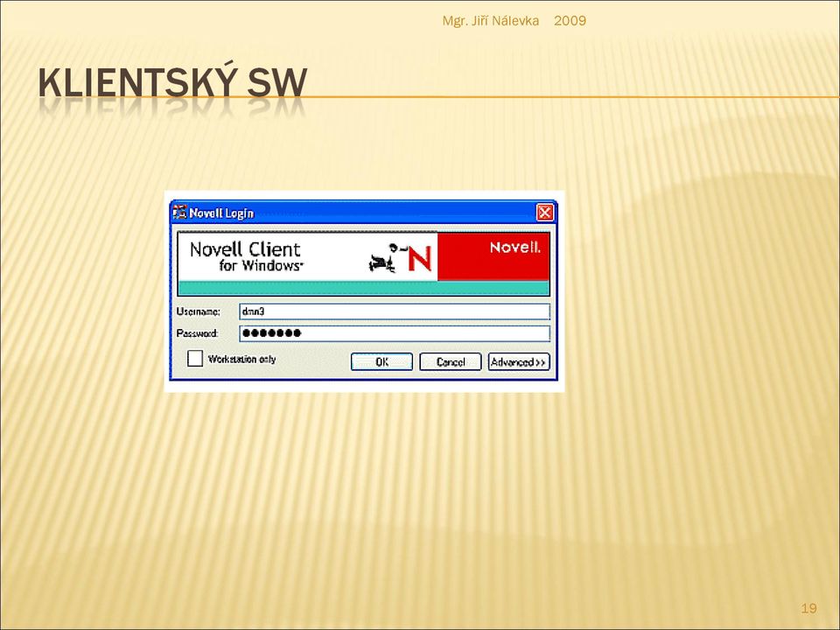This screenshot has height=630, width=840.
Task: Expand options with Advanced >> button
Action: click(x=519, y=362)
